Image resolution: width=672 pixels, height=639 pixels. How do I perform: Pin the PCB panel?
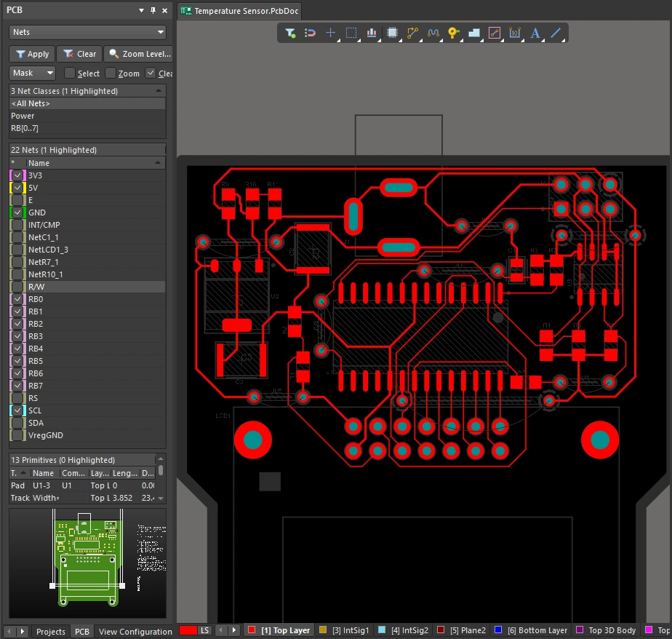pyautogui.click(x=153, y=11)
